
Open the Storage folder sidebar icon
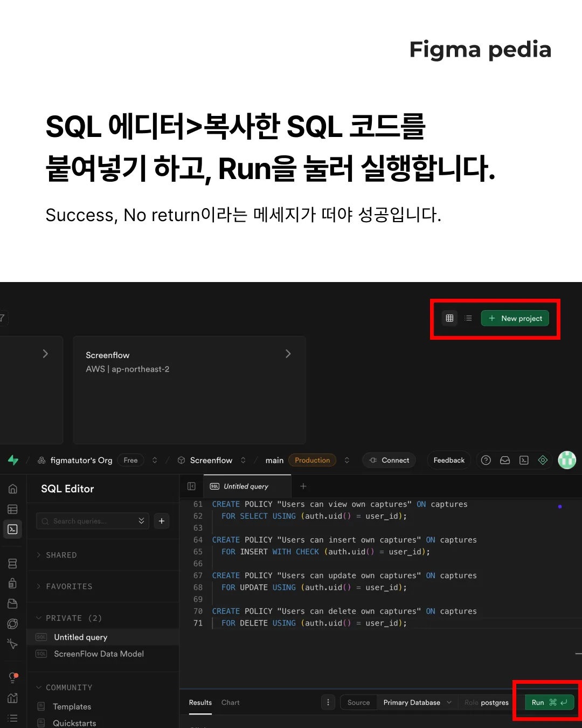(13, 604)
